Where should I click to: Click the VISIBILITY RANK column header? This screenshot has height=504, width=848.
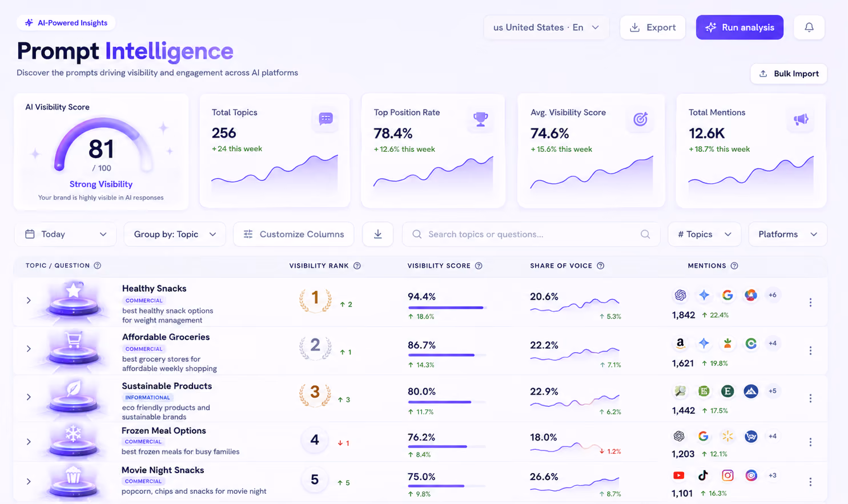coord(319,265)
